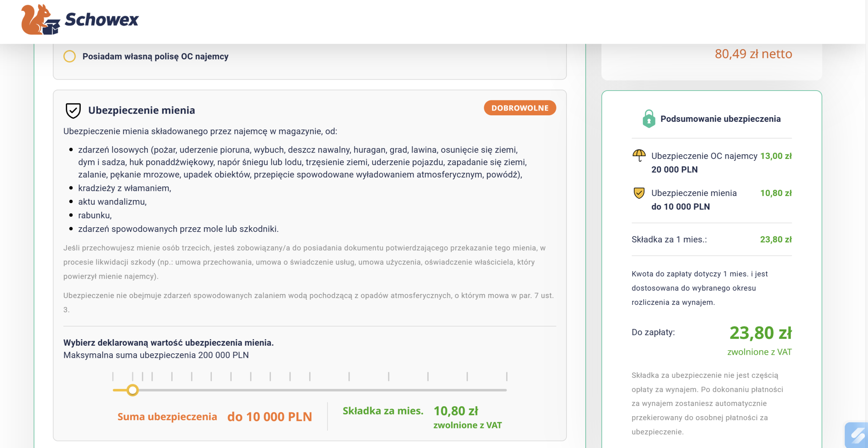Viewport: 868px width, 448px height.
Task: Click the 'Ubezpieczenie OC najemcy' summary row
Action: (704, 156)
